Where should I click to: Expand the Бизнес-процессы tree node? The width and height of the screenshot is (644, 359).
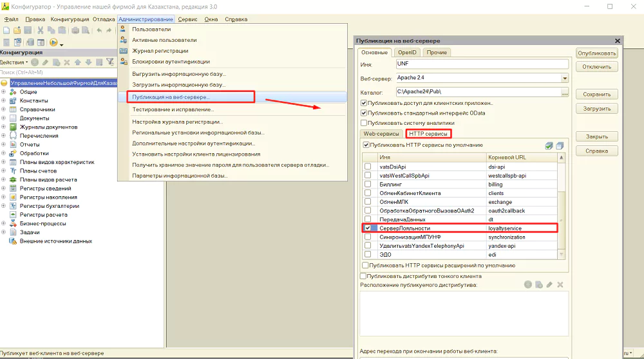[x=3, y=224]
